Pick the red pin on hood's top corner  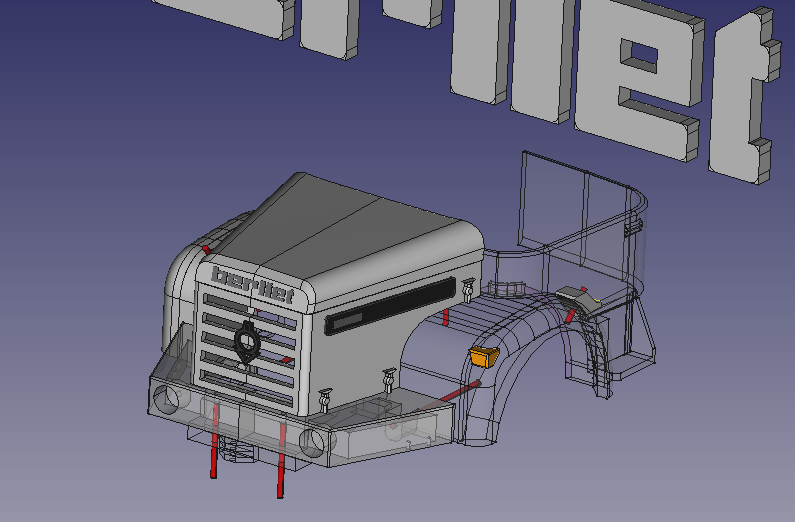(x=206, y=250)
